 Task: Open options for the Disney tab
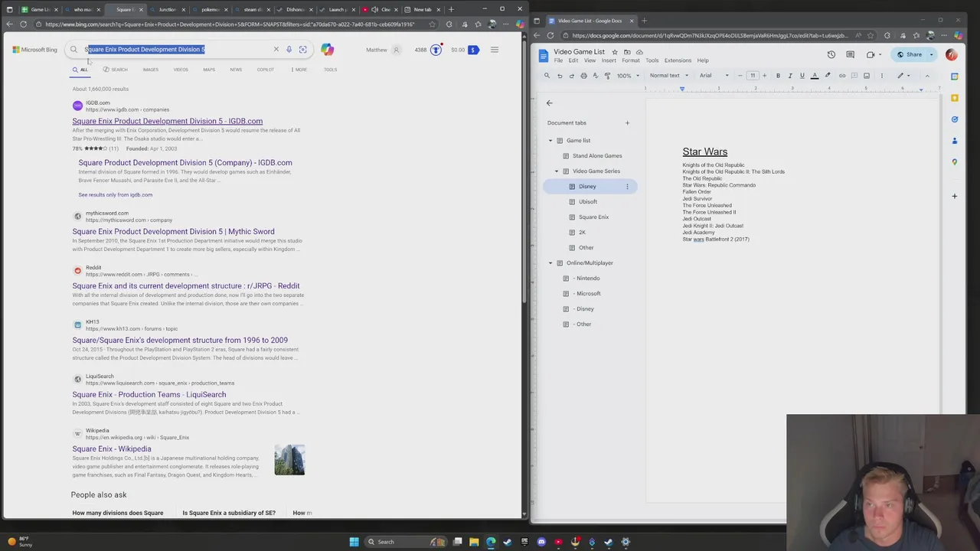pos(627,187)
